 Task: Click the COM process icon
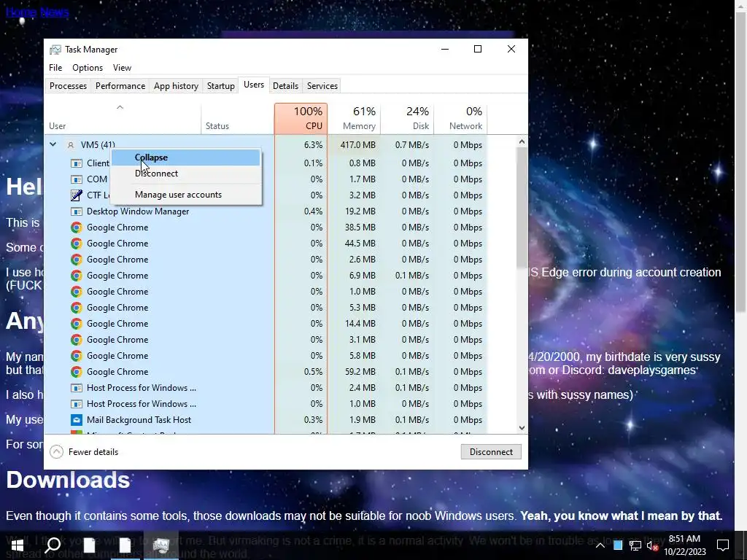point(76,179)
